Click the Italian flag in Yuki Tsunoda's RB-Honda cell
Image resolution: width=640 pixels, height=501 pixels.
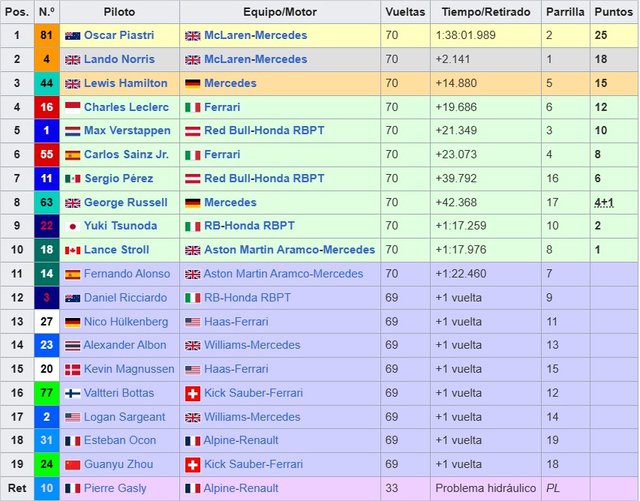click(193, 226)
